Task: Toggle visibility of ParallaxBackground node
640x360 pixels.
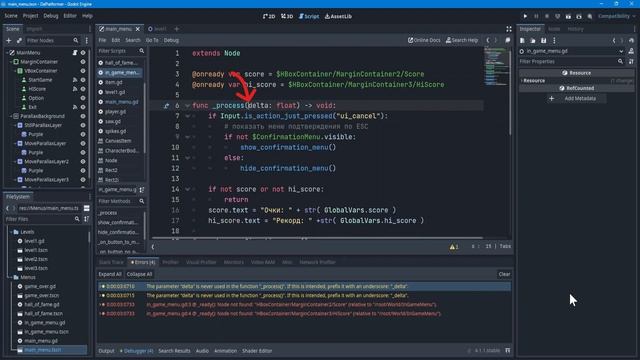Action: point(83,116)
